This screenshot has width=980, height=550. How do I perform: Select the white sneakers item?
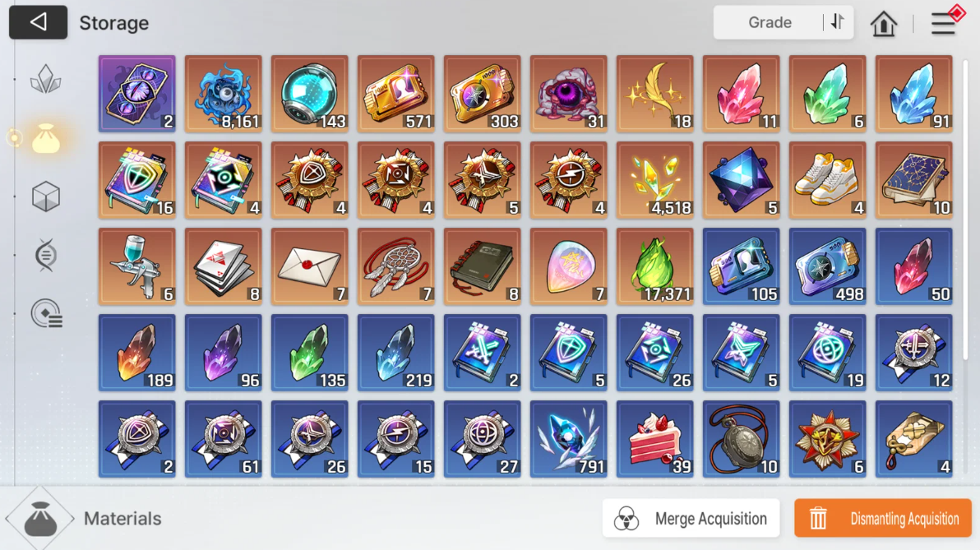coord(828,180)
